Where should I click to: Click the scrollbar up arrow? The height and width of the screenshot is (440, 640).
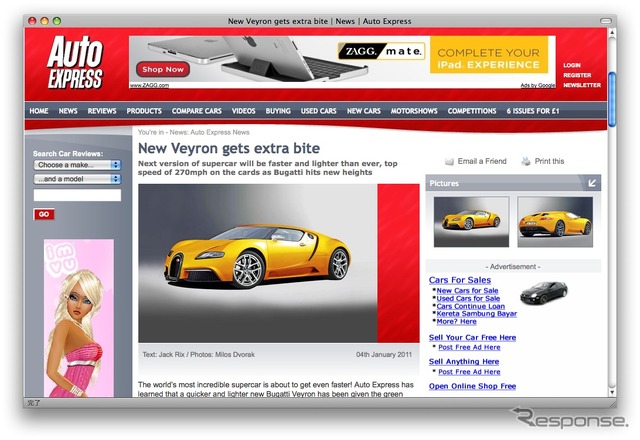[x=612, y=32]
